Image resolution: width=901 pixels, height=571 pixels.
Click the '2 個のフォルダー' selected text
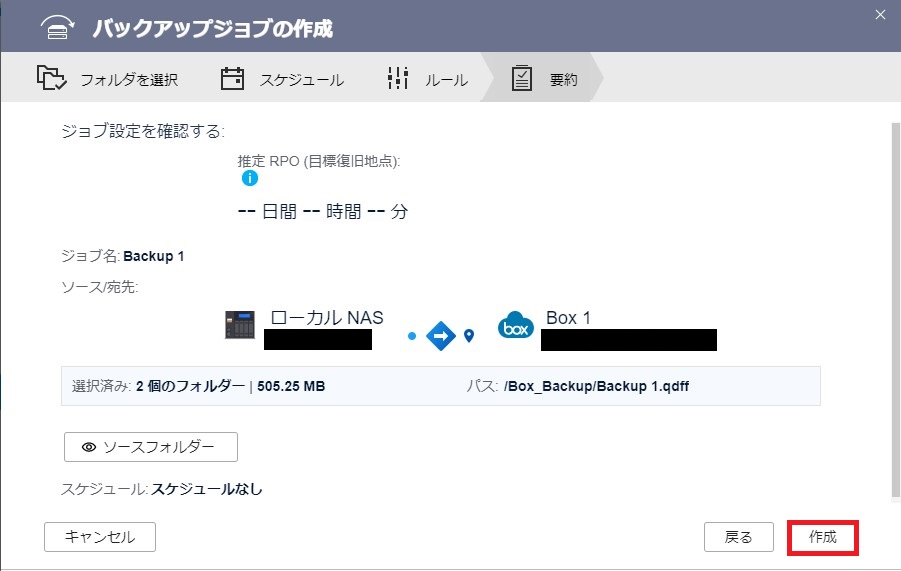point(191,386)
